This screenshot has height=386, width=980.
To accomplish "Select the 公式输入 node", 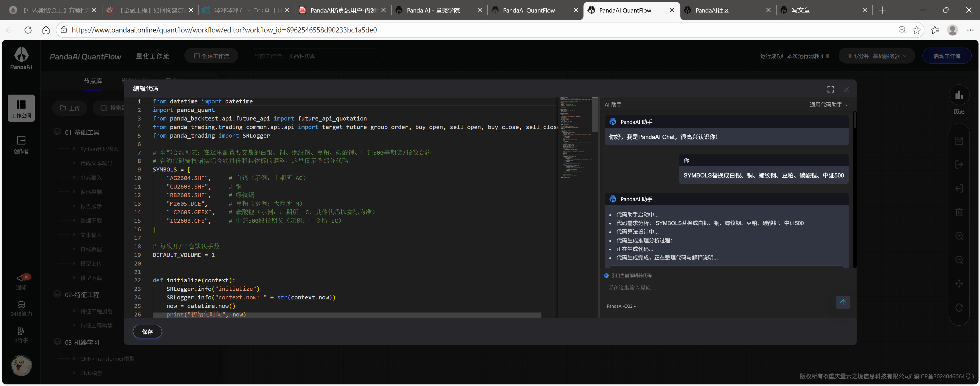I will pos(91,177).
